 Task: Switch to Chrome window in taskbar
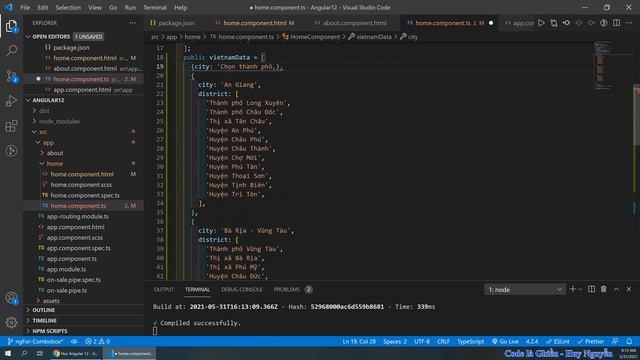pos(76,353)
